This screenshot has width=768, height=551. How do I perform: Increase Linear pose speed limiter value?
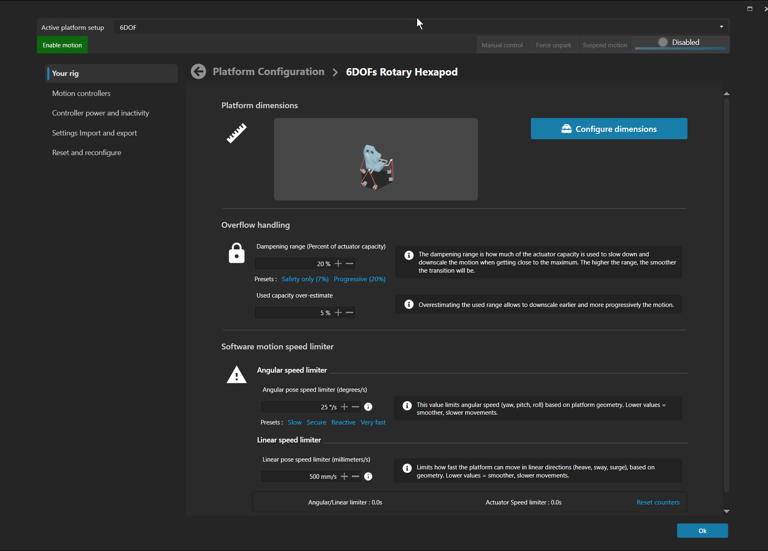(344, 477)
